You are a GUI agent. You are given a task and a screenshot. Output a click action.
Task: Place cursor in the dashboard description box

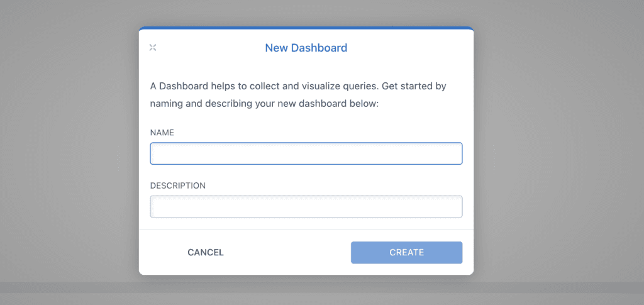306,206
